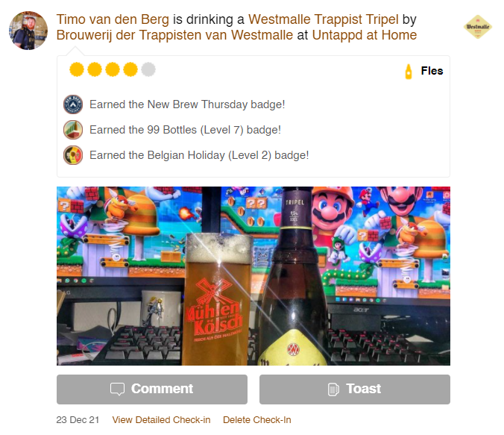Open the New Brew Thursday badge icon
504x435 pixels.
73,104
